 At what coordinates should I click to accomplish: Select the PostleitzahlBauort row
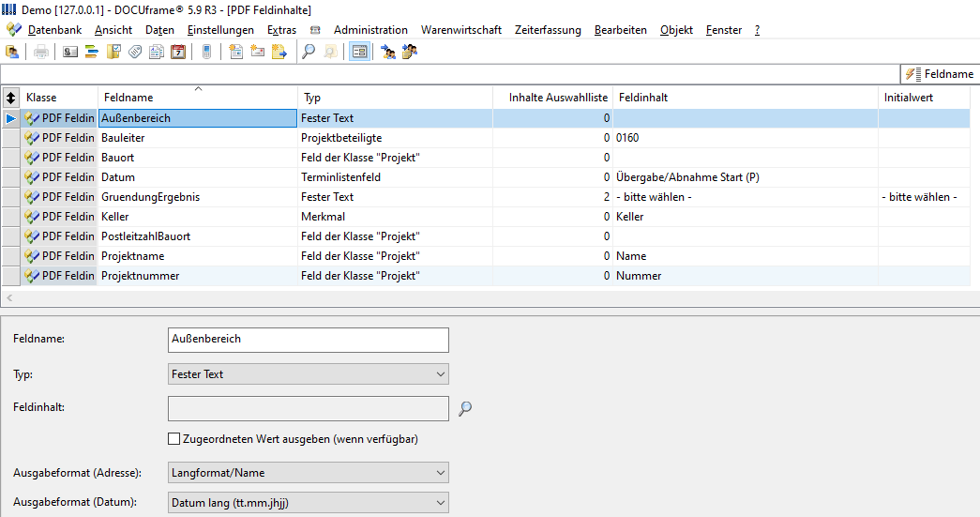coord(487,236)
